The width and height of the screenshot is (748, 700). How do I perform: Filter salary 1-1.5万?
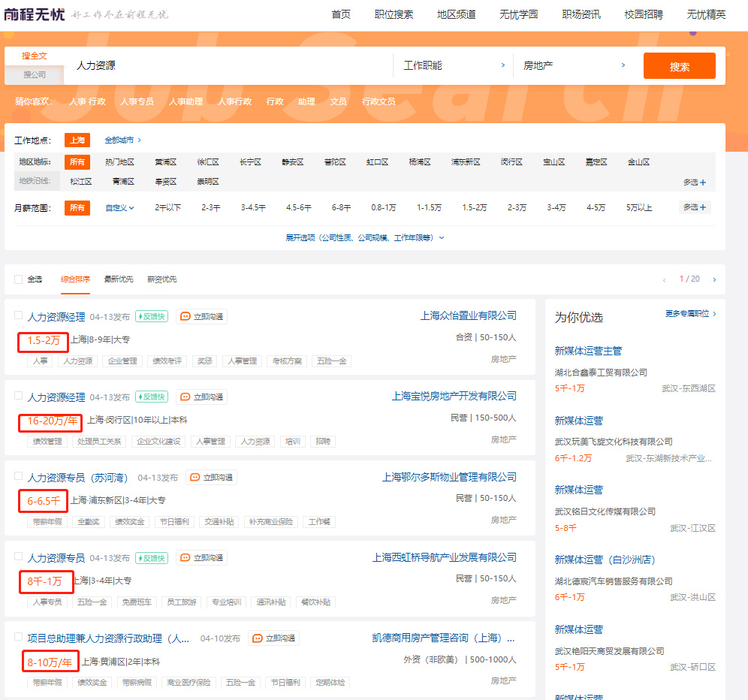pos(429,208)
